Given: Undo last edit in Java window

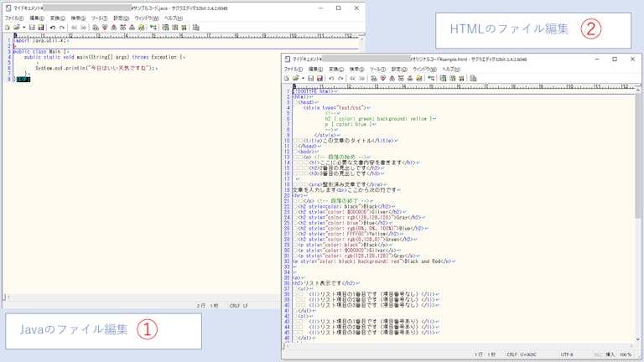Looking at the screenshot, I should click(53, 28).
